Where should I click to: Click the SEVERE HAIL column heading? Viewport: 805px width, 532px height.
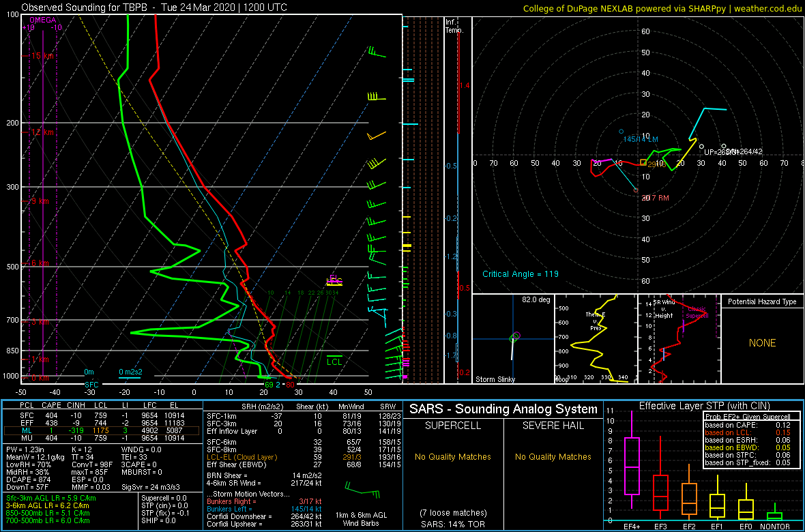point(553,426)
